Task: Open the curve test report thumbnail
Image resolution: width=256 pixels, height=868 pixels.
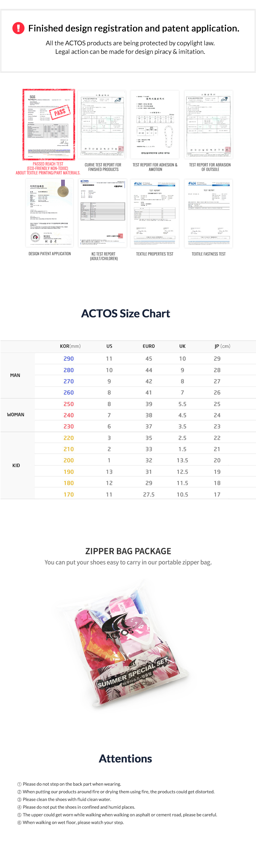Action: tap(102, 124)
